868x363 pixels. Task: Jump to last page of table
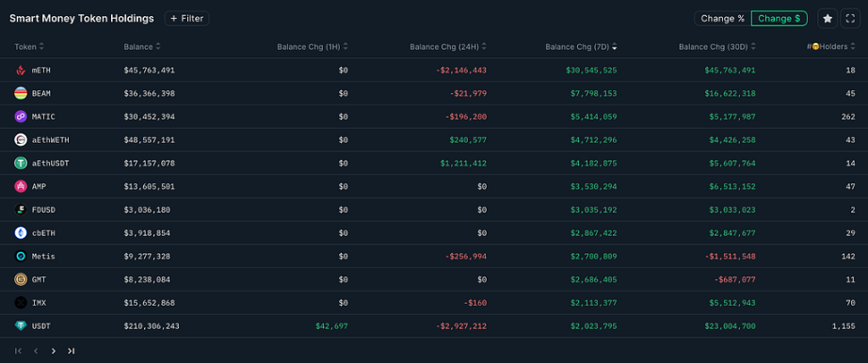coord(71,351)
